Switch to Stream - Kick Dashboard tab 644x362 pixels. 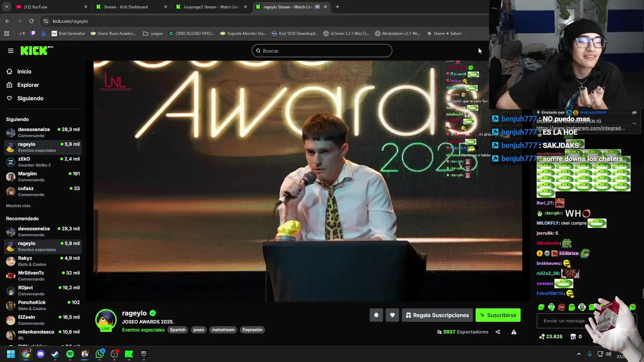131,7
